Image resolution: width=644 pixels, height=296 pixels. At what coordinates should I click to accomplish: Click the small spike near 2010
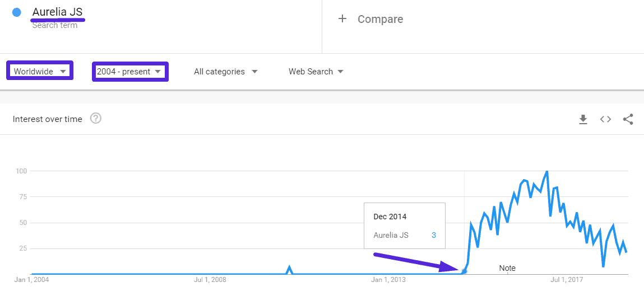point(290,269)
